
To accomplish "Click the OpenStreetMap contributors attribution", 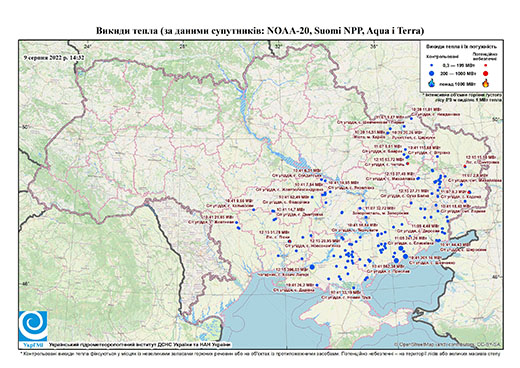I will click(x=448, y=344).
